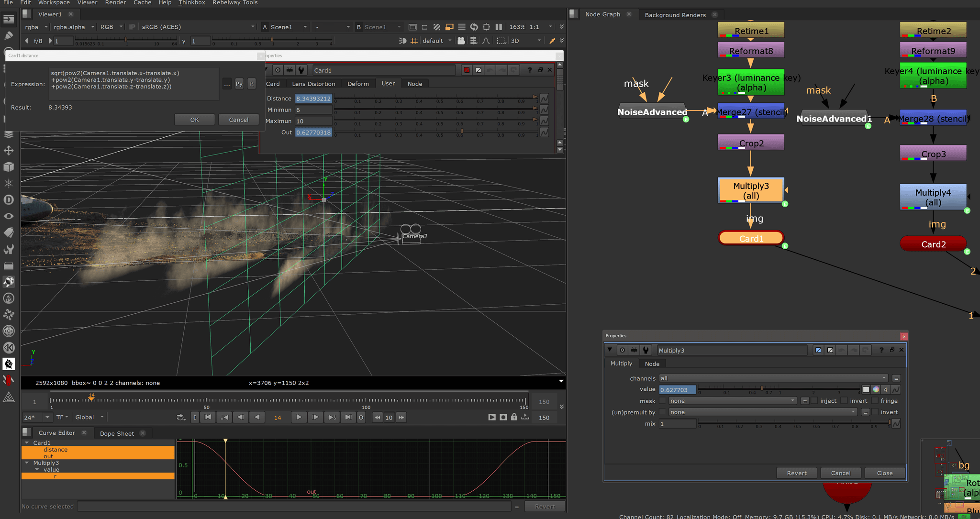Click the camera lock icon in viewer toolbar
The image size is (980, 519).
click(x=461, y=41)
